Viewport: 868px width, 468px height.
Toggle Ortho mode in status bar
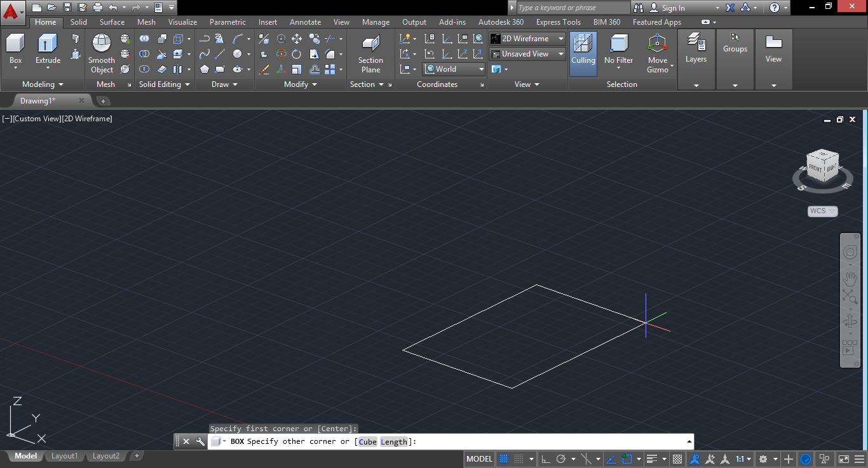point(546,459)
